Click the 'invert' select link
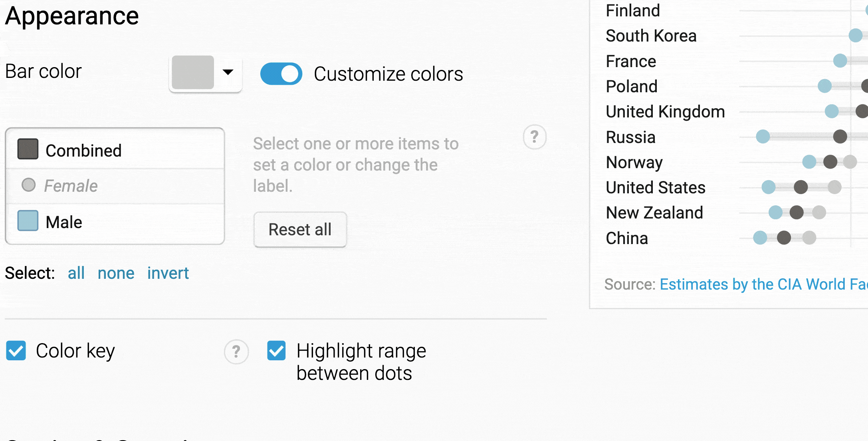The height and width of the screenshot is (441, 868). [x=168, y=273]
